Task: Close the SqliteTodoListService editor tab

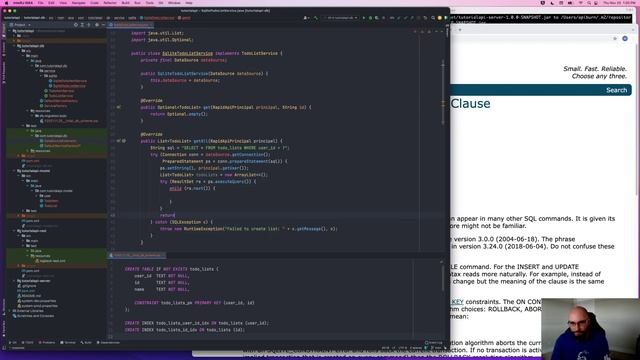Action: pyautogui.click(x=152, y=25)
